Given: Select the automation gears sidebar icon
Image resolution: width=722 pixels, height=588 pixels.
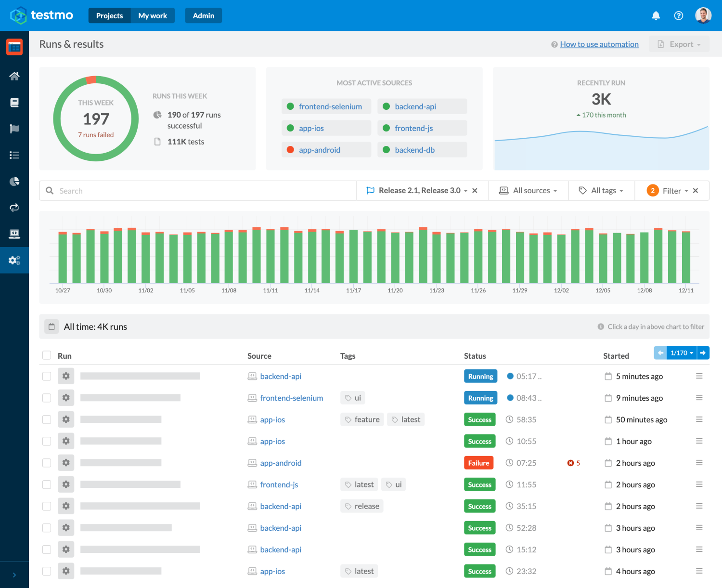Looking at the screenshot, I should [14, 261].
